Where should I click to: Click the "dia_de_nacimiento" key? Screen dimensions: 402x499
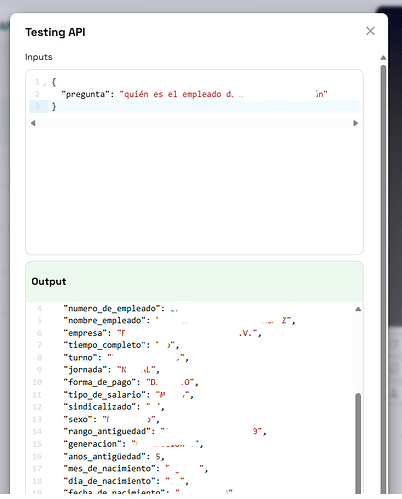(x=110, y=481)
